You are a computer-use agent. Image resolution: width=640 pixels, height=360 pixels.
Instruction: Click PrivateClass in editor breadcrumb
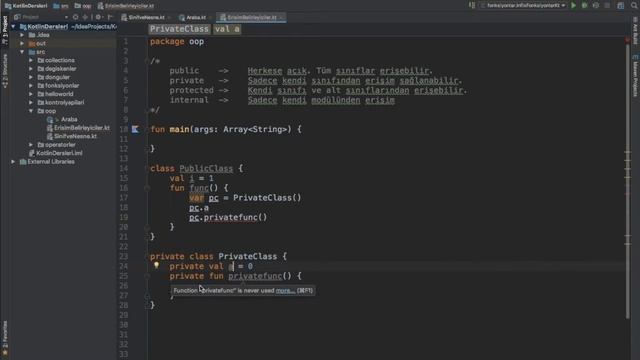coord(180,29)
